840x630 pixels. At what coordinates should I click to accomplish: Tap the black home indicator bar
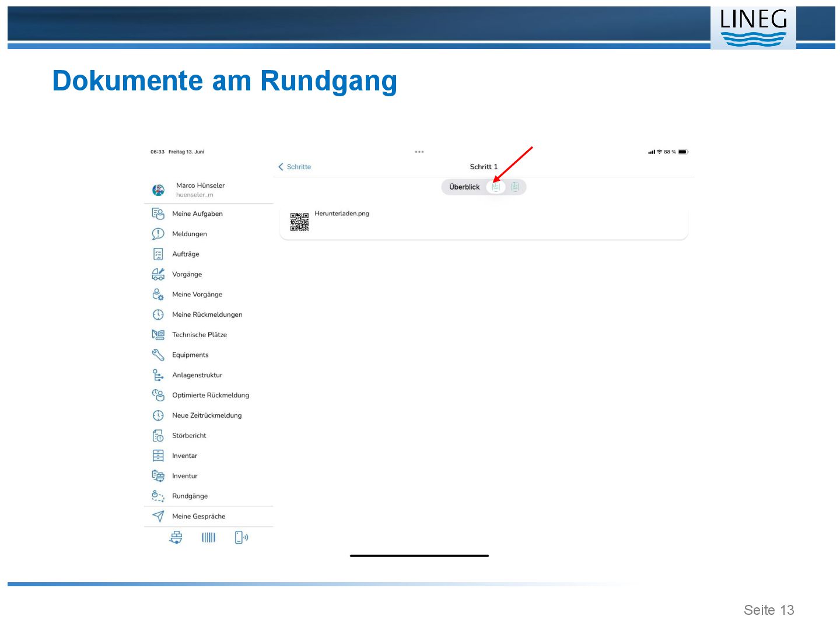[419, 556]
